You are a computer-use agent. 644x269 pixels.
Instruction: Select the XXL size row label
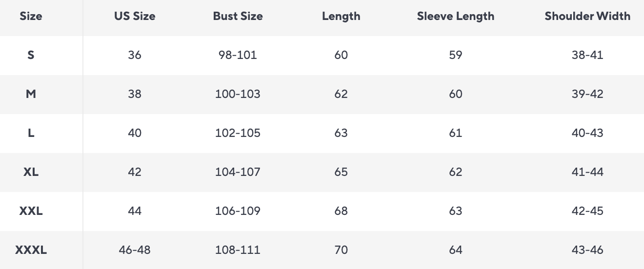pyautogui.click(x=31, y=211)
